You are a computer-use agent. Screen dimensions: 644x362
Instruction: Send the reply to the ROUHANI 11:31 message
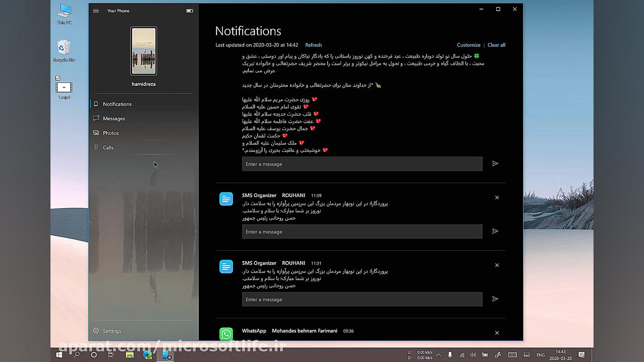pos(495,299)
